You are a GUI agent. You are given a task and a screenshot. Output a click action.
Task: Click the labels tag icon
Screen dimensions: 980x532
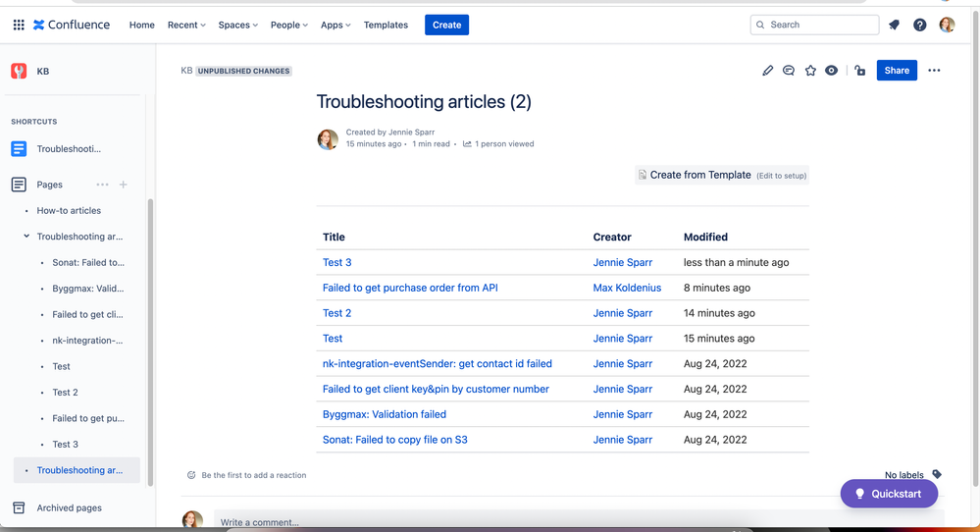pyautogui.click(x=936, y=474)
